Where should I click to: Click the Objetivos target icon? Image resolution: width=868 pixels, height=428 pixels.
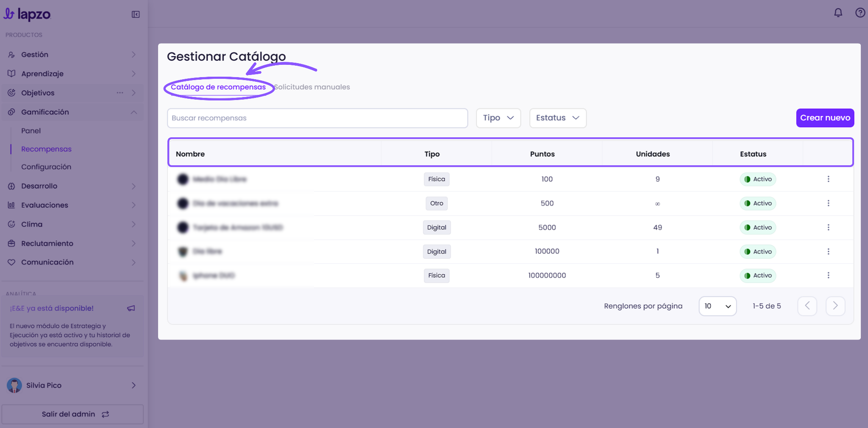pos(11,93)
